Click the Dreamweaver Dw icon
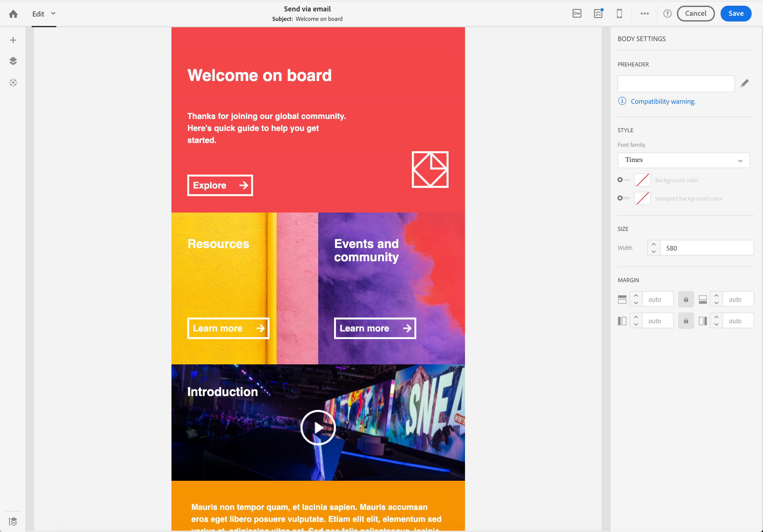Image resolution: width=763 pixels, height=532 pixels. [x=577, y=14]
